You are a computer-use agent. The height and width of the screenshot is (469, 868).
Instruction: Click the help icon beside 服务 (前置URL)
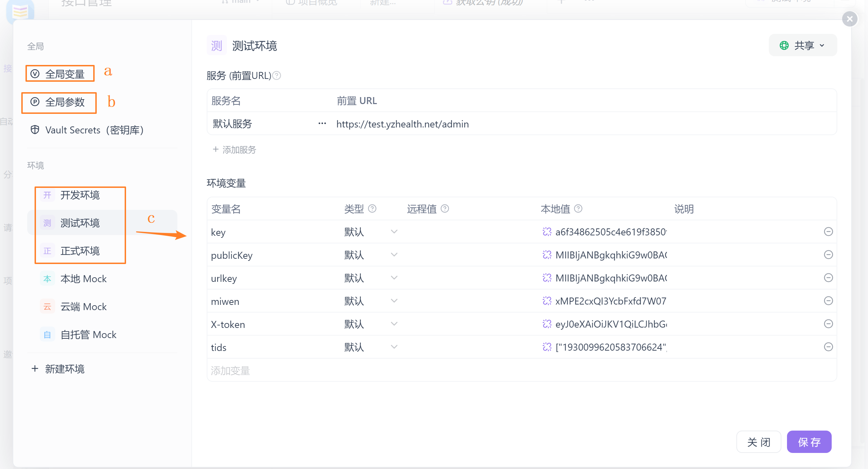tap(277, 75)
